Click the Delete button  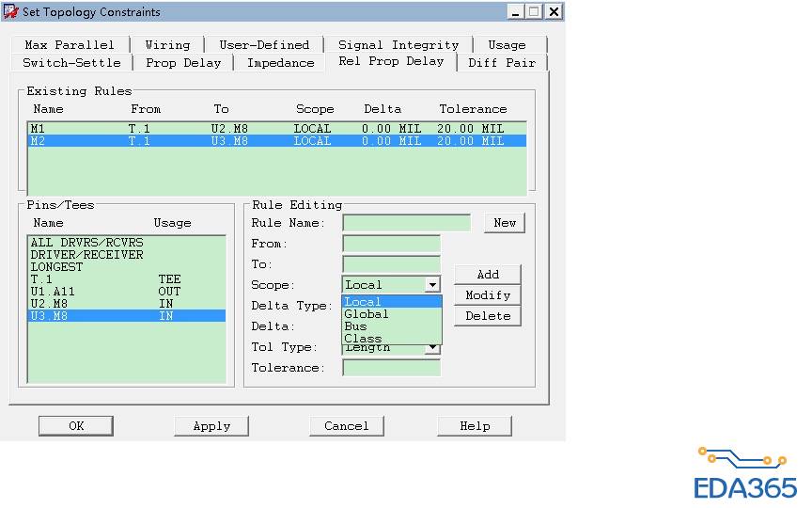[488, 316]
